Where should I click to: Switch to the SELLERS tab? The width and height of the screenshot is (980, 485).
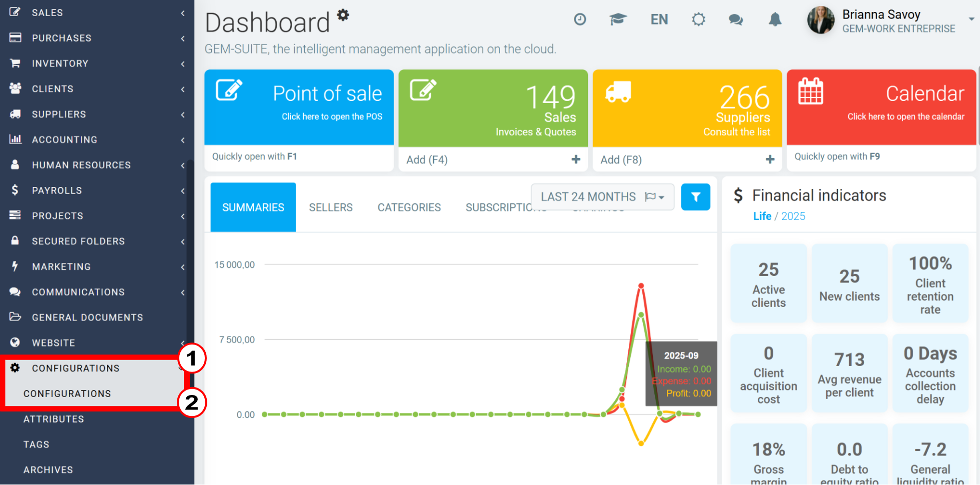pyautogui.click(x=331, y=207)
